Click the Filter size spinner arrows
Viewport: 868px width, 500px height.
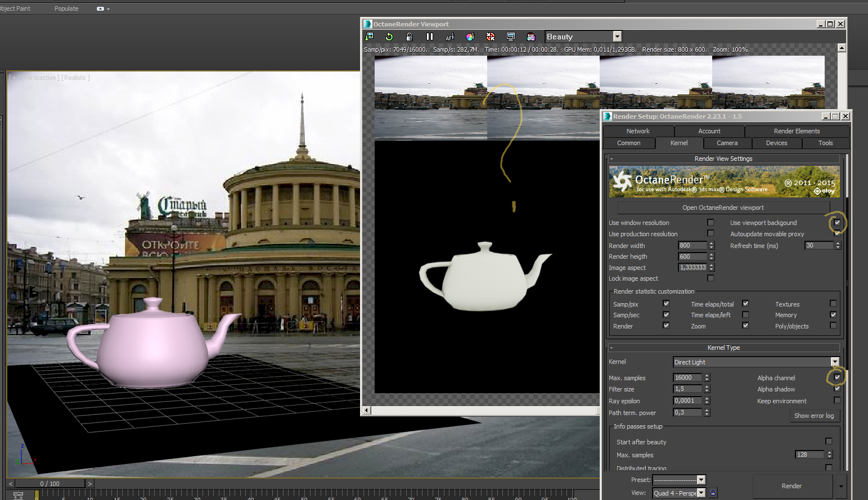[707, 389]
